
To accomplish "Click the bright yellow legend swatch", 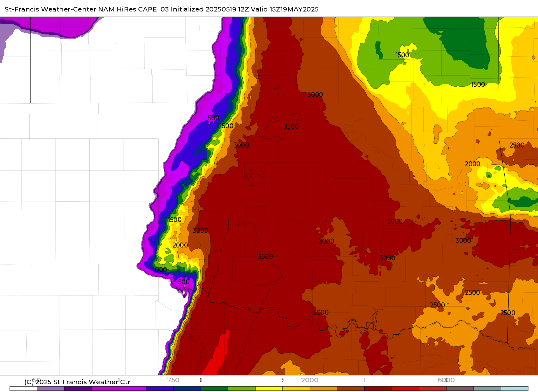I will pos(269,389).
